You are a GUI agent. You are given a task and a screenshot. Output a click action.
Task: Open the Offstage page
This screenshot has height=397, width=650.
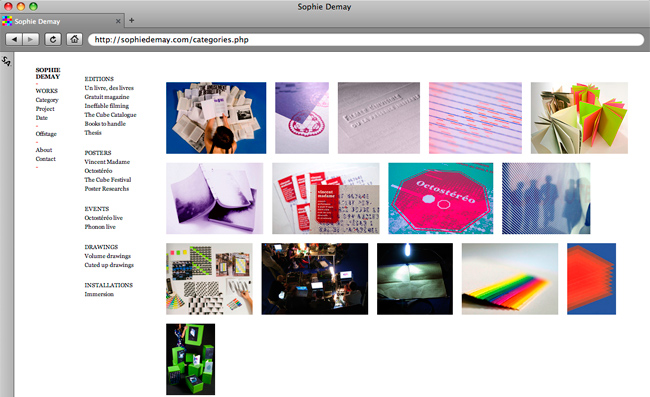46,134
